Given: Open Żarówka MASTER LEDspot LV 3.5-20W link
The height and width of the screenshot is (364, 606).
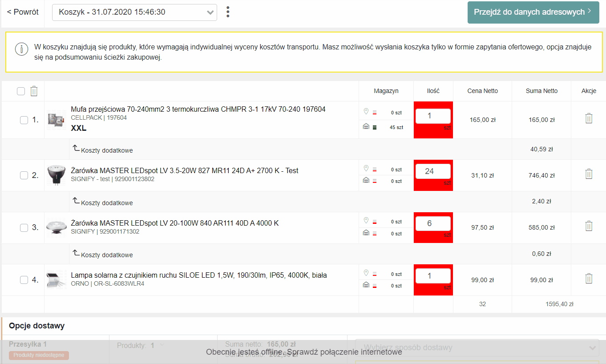Looking at the screenshot, I should (x=185, y=170).
